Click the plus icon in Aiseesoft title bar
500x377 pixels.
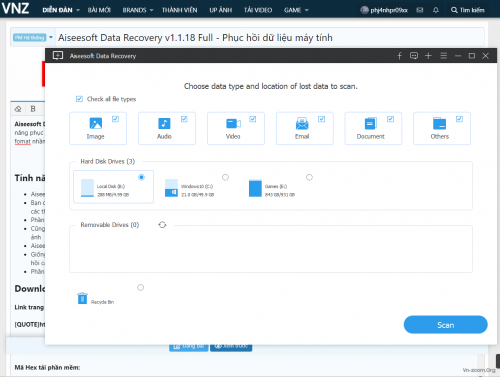(x=428, y=56)
